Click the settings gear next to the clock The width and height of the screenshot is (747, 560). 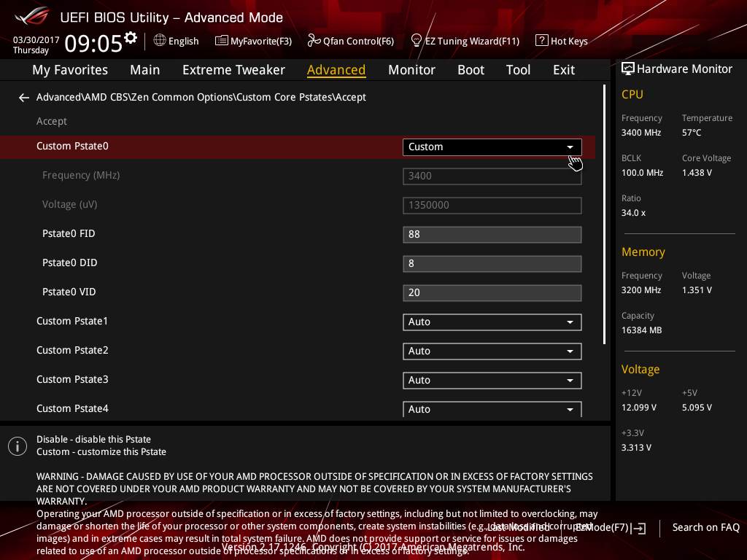coord(131,38)
